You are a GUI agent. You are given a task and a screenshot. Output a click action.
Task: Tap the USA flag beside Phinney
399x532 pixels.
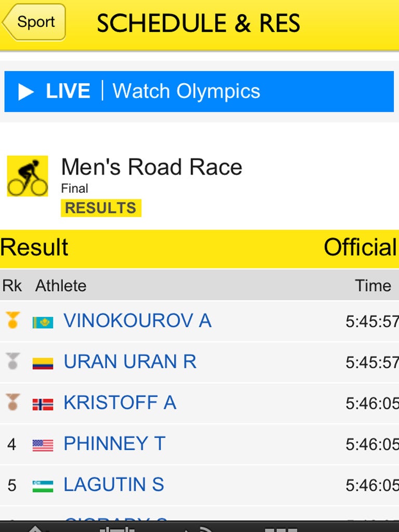43,445
